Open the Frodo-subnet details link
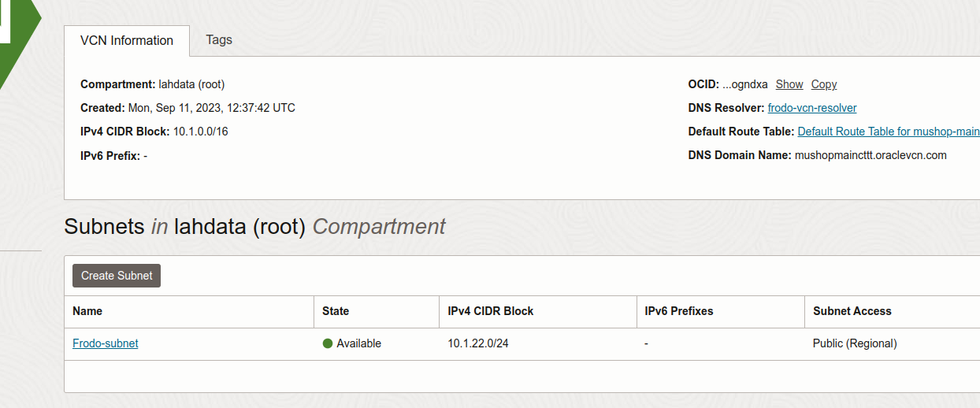This screenshot has height=408, width=980. click(x=106, y=343)
